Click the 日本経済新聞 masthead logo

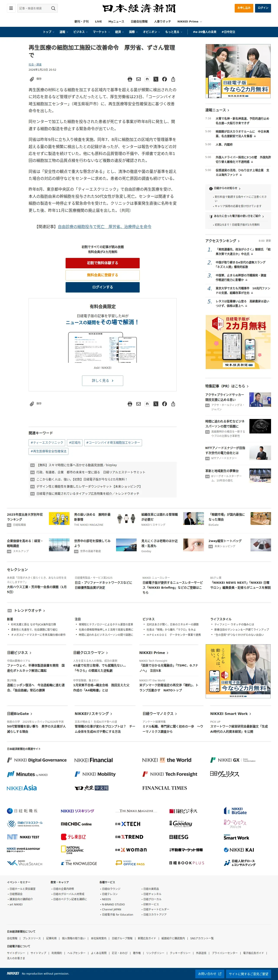coord(139,8)
